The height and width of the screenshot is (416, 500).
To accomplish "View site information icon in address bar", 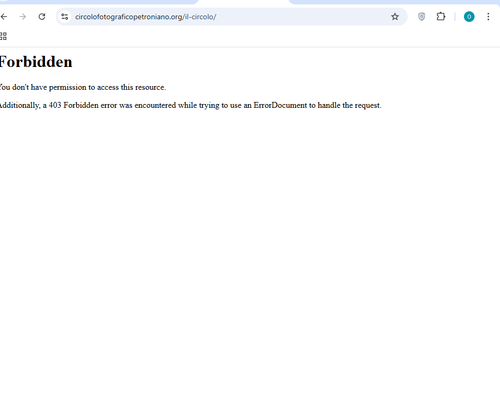I will click(x=65, y=17).
